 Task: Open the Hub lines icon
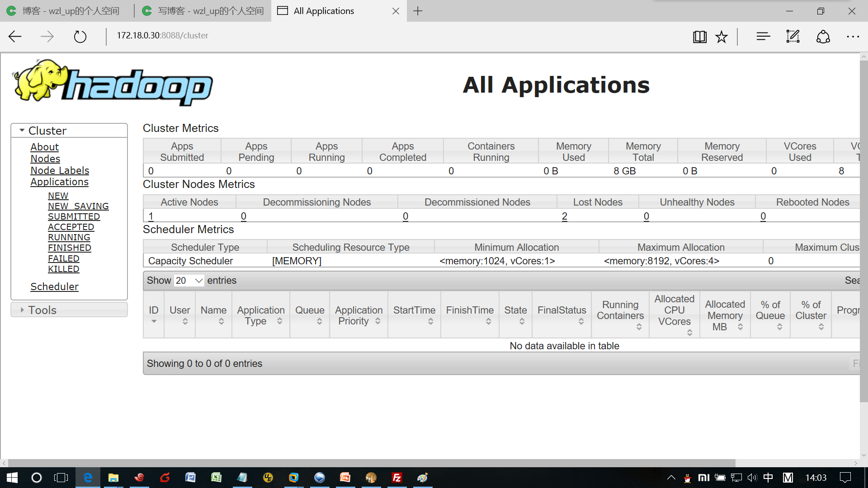(763, 36)
